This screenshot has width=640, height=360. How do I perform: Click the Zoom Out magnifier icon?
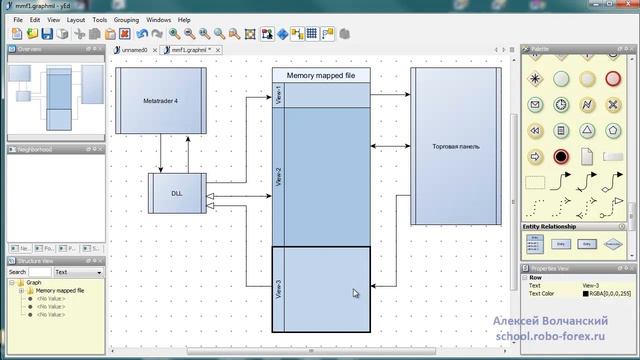point(189,34)
